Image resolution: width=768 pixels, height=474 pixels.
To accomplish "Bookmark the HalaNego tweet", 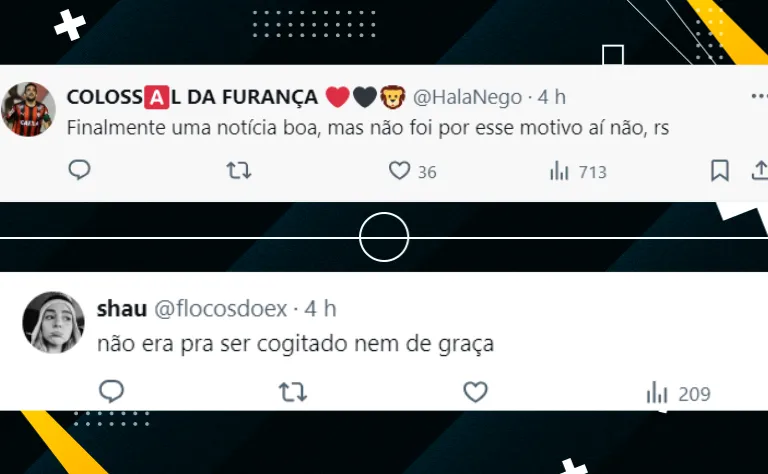I will click(x=720, y=171).
